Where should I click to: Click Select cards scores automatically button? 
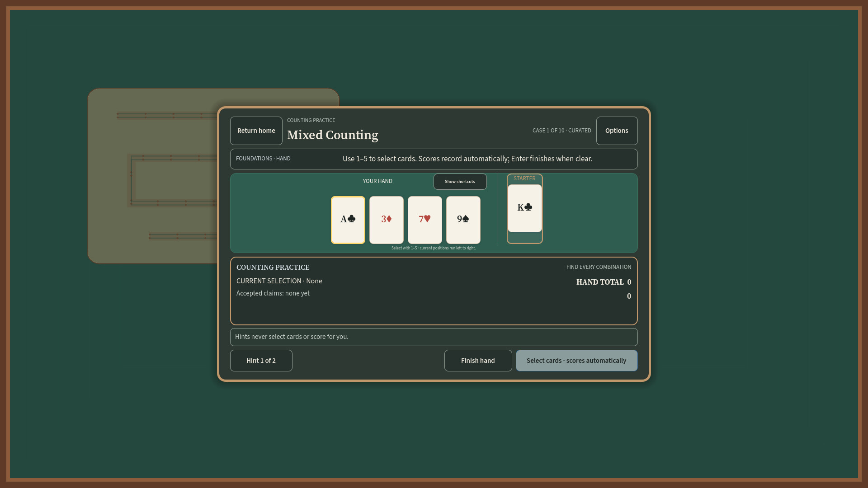(x=576, y=361)
